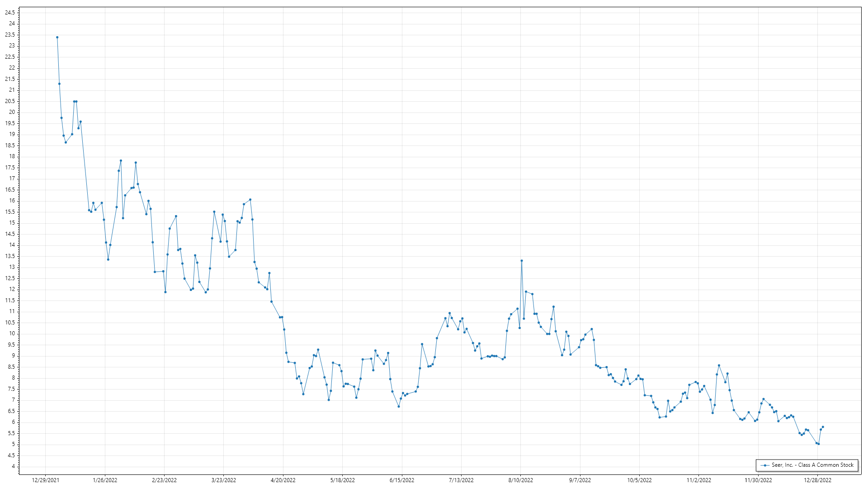Click the 2/23/2022 x-axis date label

point(164,480)
